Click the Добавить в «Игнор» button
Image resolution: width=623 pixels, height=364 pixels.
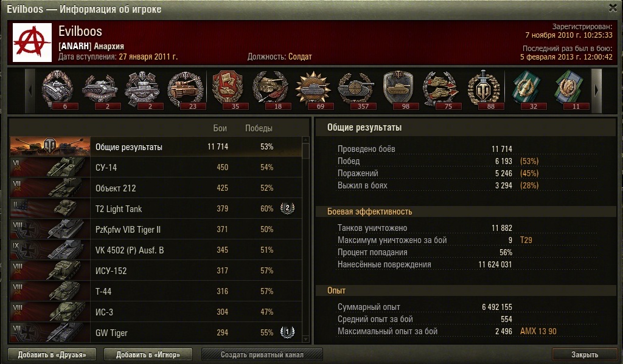click(x=148, y=354)
